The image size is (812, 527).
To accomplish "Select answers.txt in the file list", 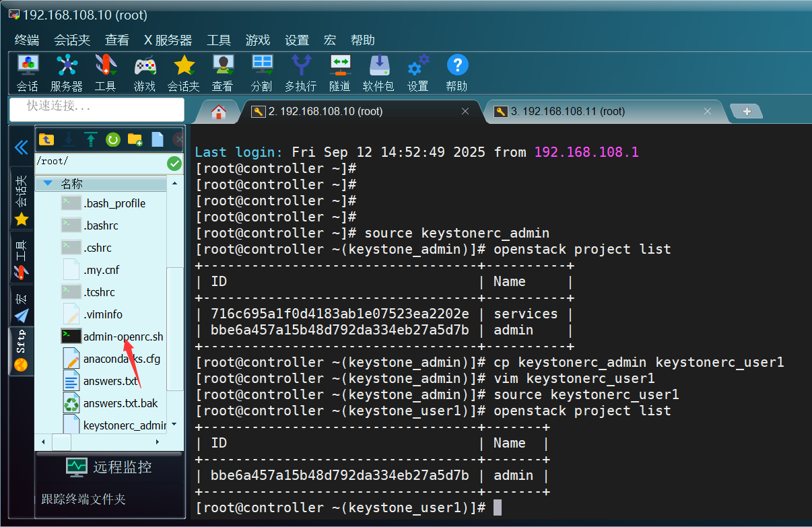I will (110, 381).
